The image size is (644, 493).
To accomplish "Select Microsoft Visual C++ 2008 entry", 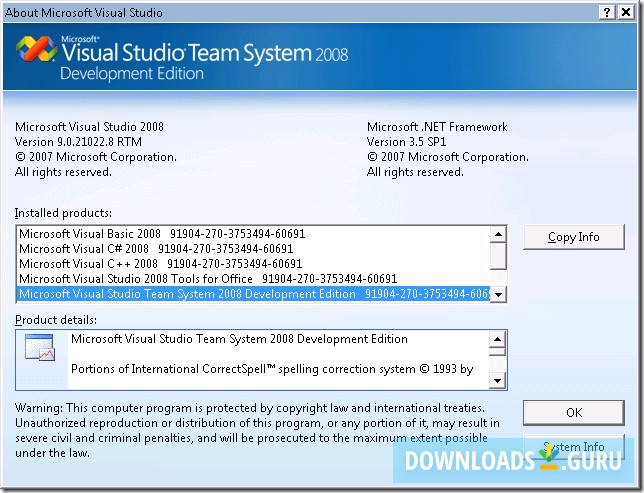I will (254, 263).
